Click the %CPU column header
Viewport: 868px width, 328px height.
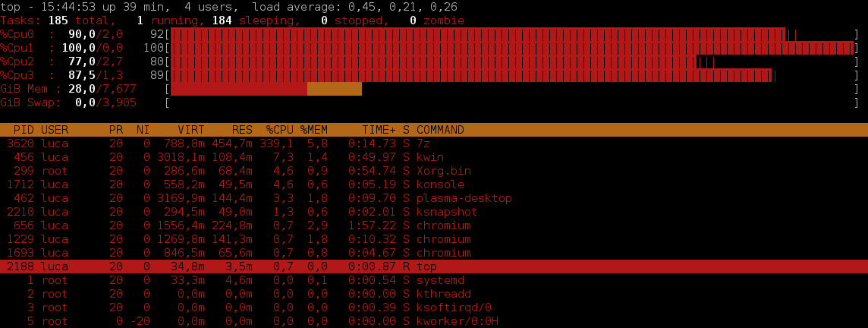coord(279,130)
